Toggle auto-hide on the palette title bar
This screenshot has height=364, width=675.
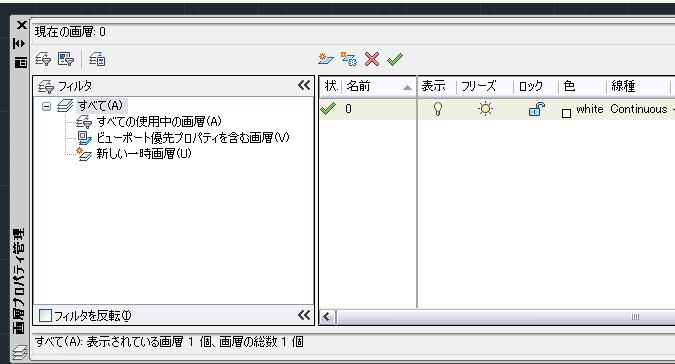pos(19,43)
